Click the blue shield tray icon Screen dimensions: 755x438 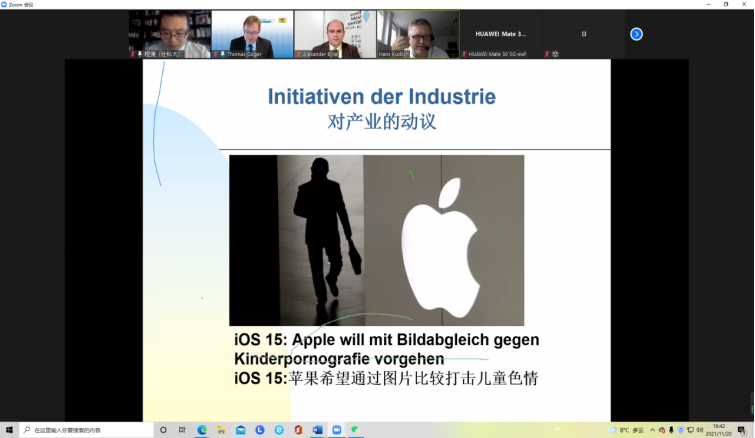680,430
